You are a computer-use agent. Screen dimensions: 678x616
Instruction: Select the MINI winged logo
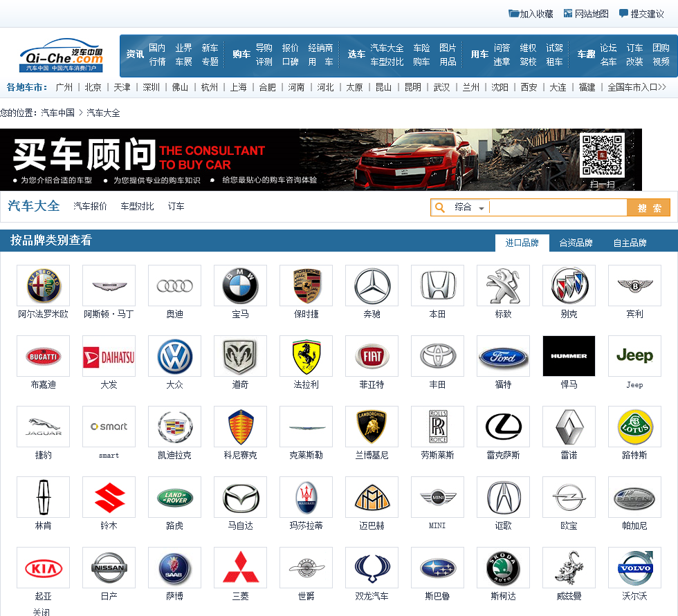(437, 497)
